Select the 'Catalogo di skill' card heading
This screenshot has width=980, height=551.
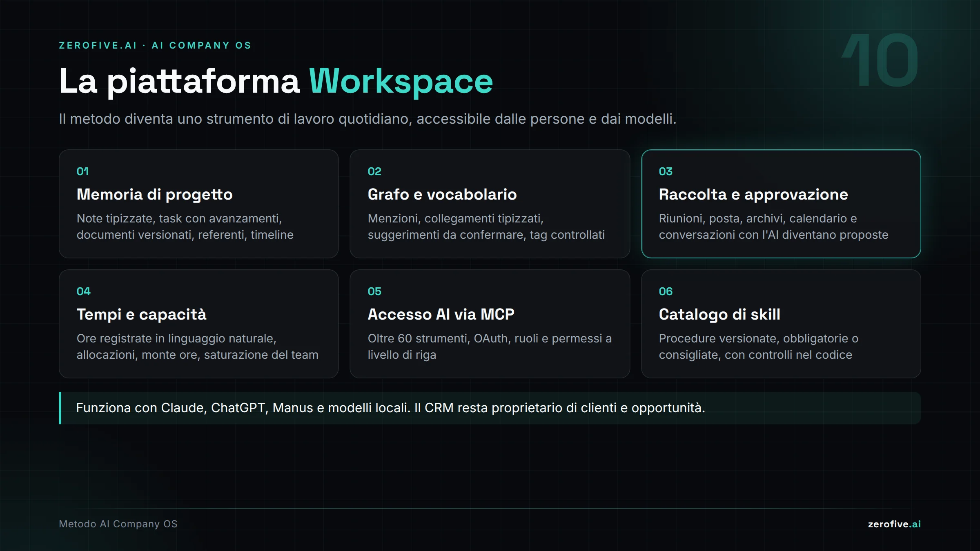(x=719, y=315)
